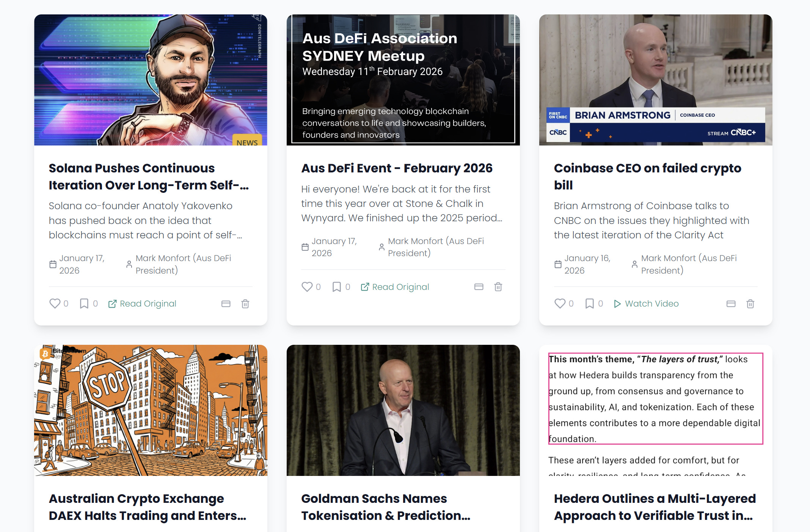Click card icon on Coinbase CEO post

(x=731, y=304)
